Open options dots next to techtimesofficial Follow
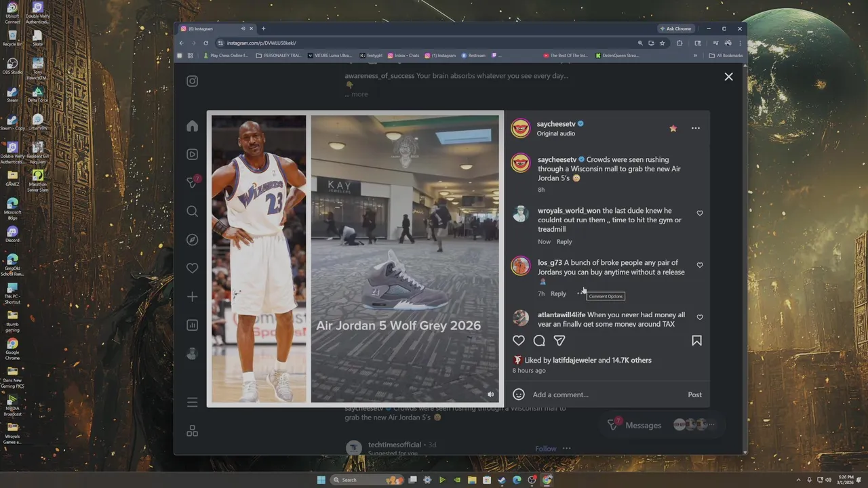Image resolution: width=868 pixels, height=488 pixels. click(x=566, y=449)
